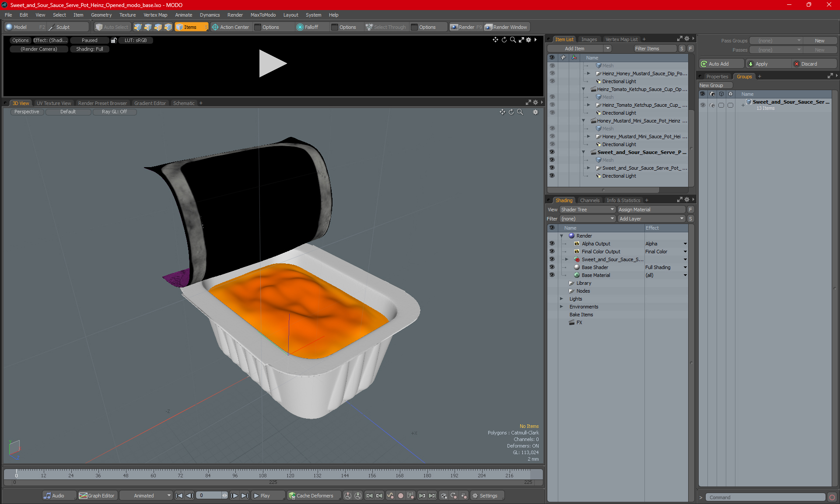The width and height of the screenshot is (840, 504).
Task: Select the Action Center tool
Action: pos(230,27)
